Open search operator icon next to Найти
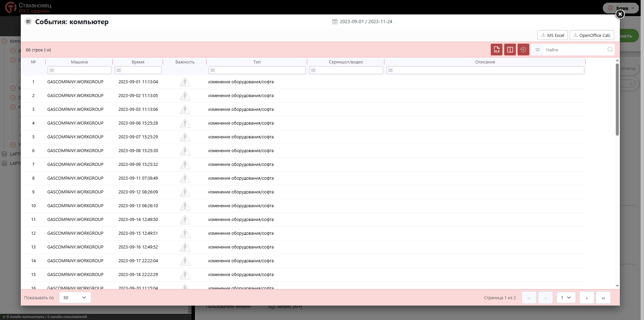644x320 pixels. coord(538,50)
